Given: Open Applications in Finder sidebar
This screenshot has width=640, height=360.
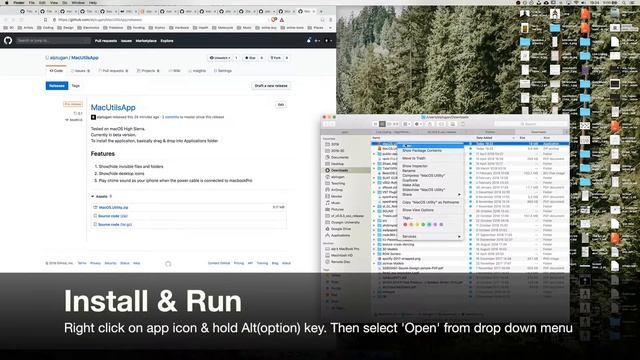Looking at the screenshot, I should 340,236.
